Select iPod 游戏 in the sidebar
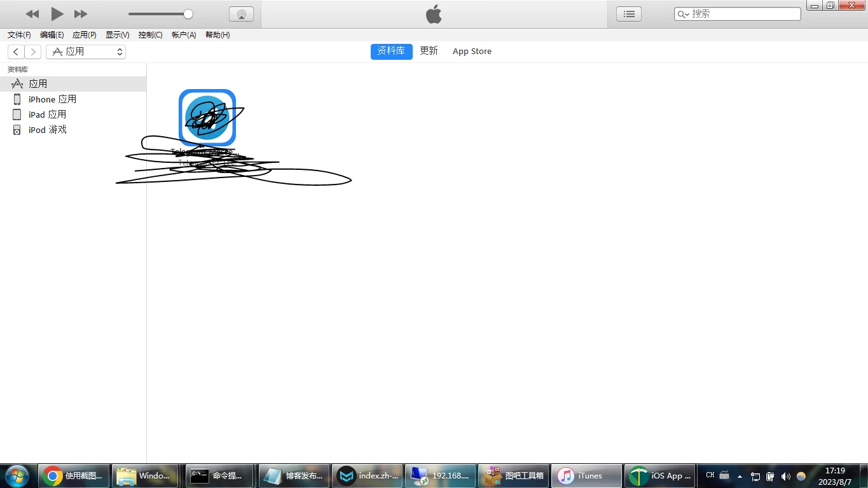The image size is (868, 488). 48,129
